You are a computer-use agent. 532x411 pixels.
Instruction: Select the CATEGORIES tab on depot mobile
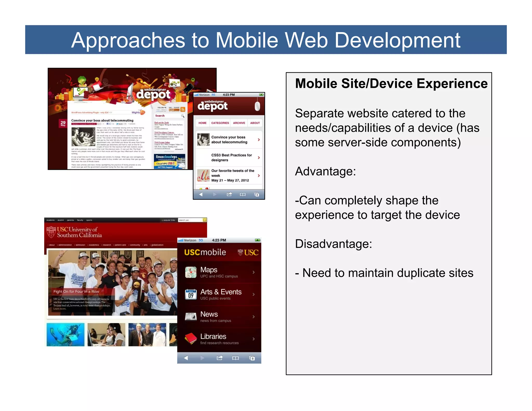pyautogui.click(x=220, y=123)
